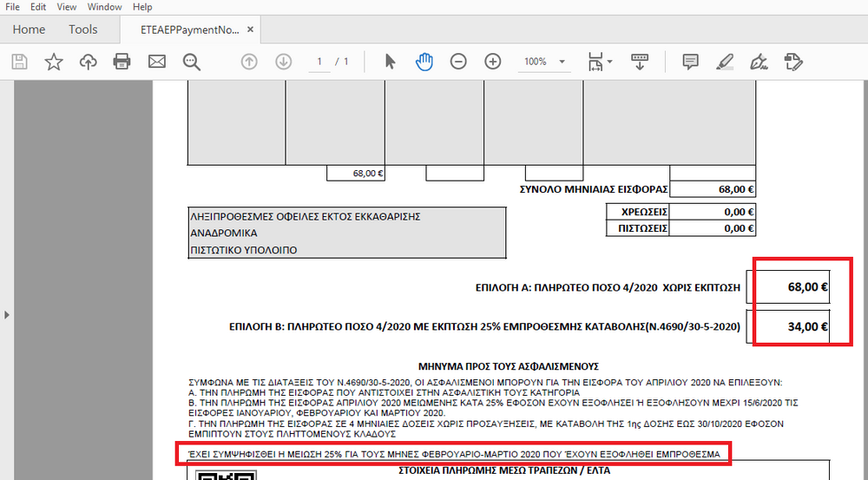The height and width of the screenshot is (480, 868).
Task: Open find text with the magnifier icon
Action: [191, 62]
